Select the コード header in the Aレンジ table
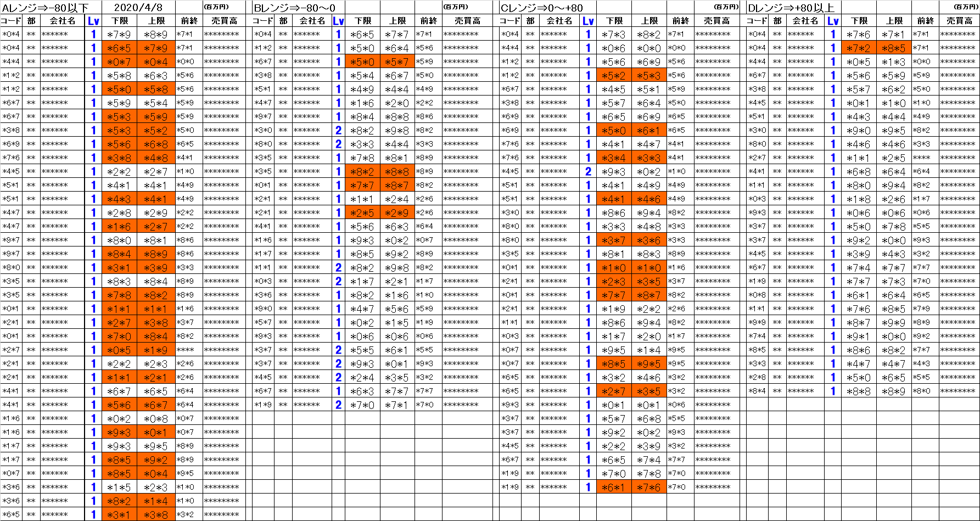This screenshot has height=521, width=980. 11,21
